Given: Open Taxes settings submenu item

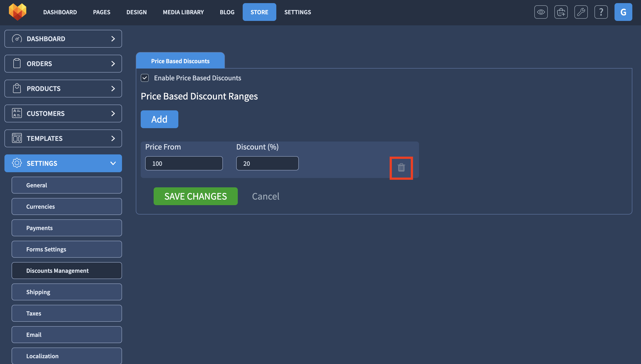Looking at the screenshot, I should (67, 313).
